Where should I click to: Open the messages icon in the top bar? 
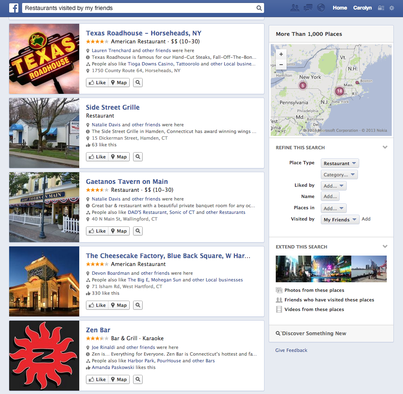[x=308, y=8]
